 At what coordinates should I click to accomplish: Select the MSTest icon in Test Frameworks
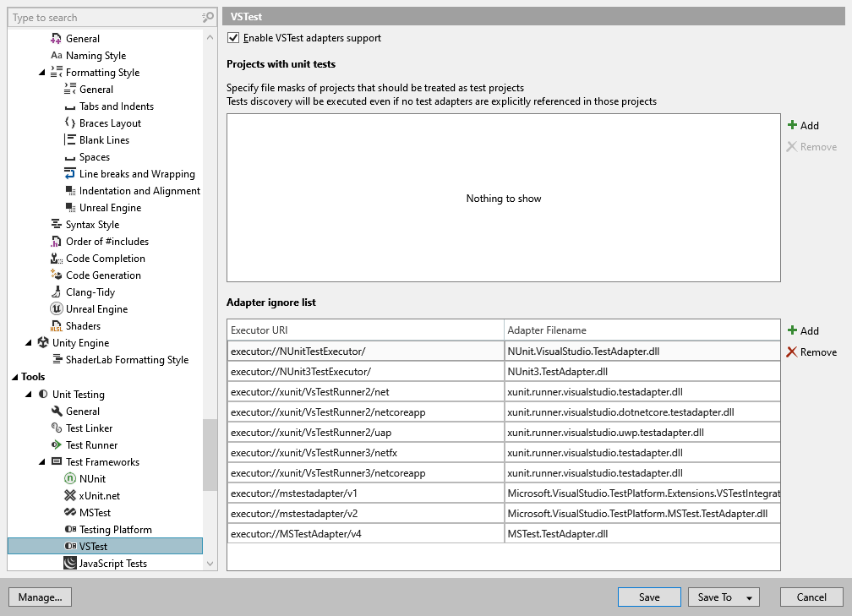[70, 513]
